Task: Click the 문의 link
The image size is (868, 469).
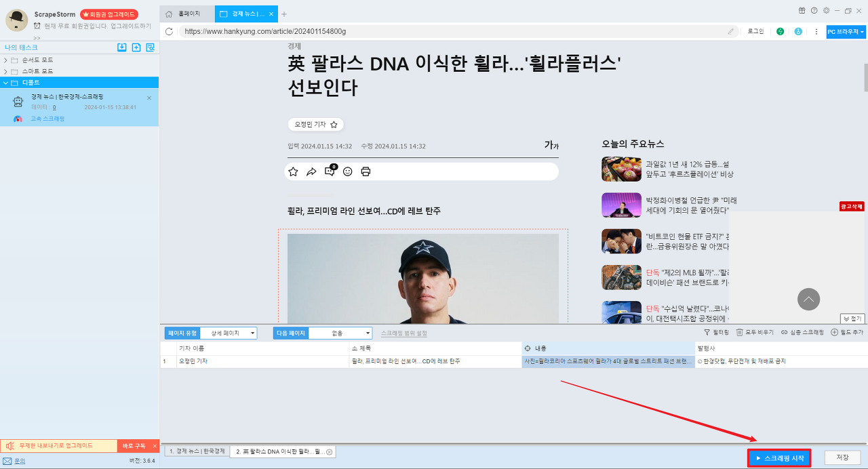Action: tap(20, 461)
